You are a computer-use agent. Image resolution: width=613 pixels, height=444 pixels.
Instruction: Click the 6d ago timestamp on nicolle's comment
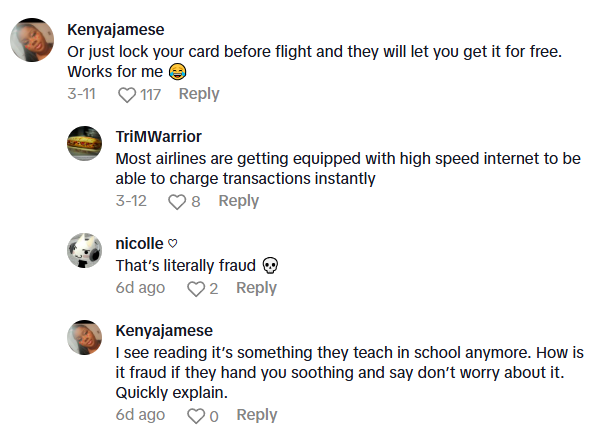[x=140, y=288]
